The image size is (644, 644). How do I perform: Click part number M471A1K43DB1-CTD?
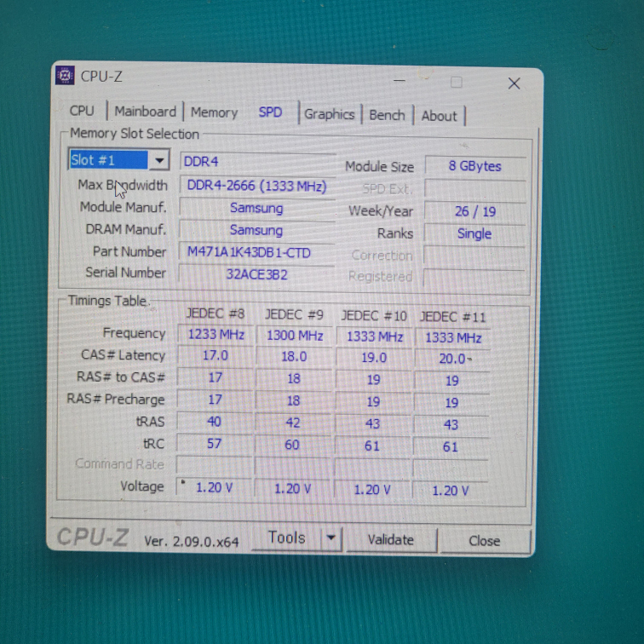(x=256, y=253)
